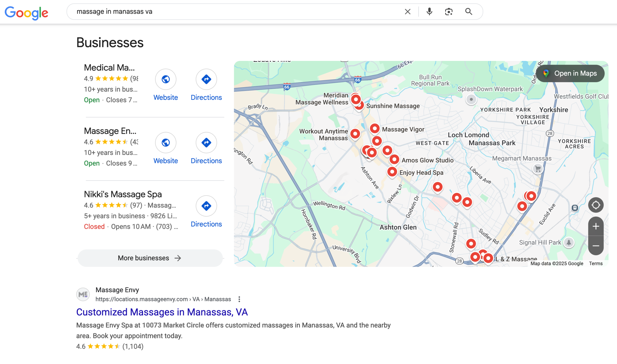617x364 pixels.
Task: Open three-dot menu for Massage Envy result
Action: (x=239, y=299)
